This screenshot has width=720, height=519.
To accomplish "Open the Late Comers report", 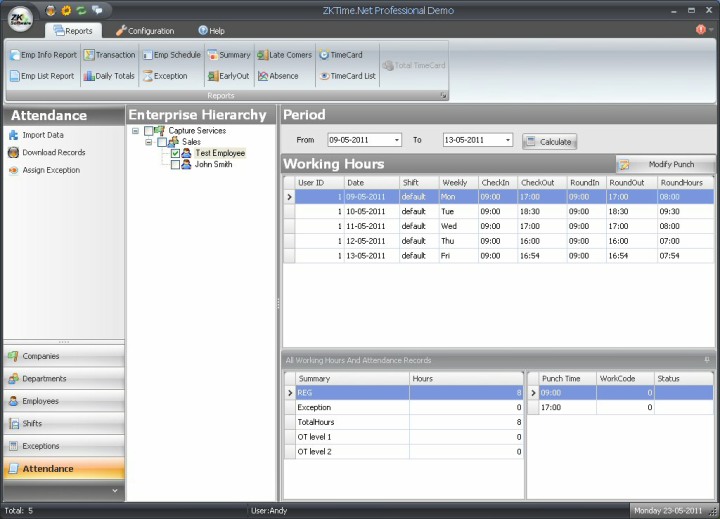I will click(284, 55).
